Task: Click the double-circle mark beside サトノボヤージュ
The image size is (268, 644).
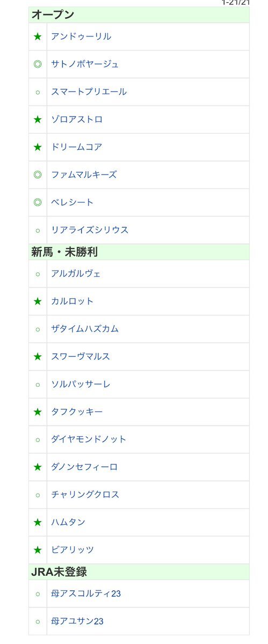Action: click(38, 64)
